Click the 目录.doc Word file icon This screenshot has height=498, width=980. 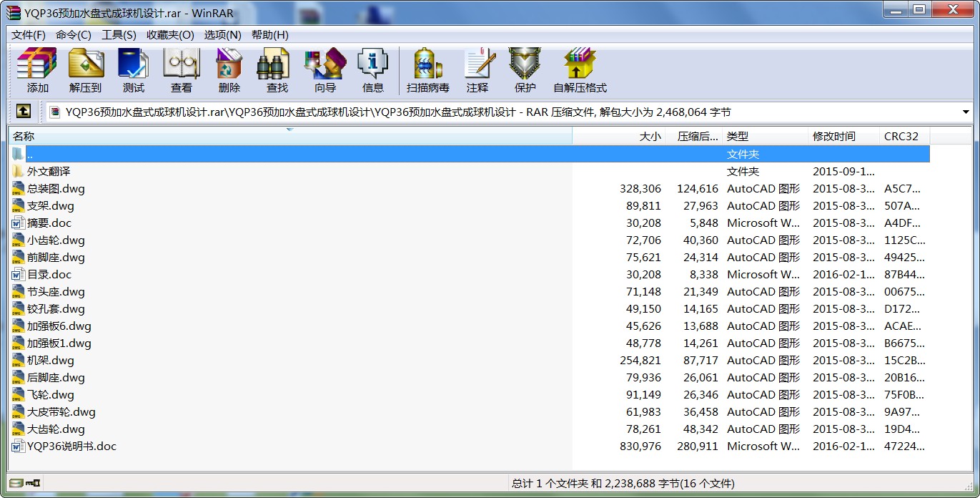coord(19,275)
